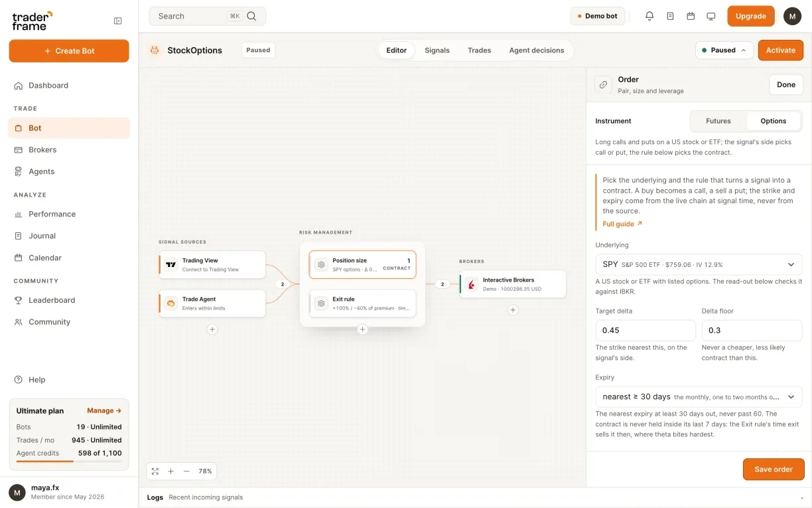Click the Upgrade button
Image resolution: width=812 pixels, height=508 pixels.
click(x=751, y=16)
